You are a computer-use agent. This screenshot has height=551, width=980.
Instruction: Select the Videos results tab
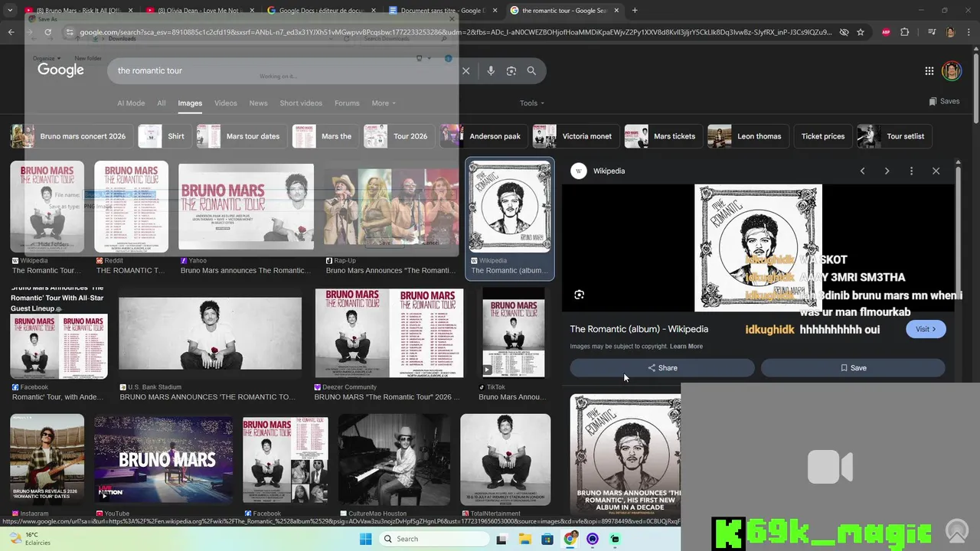tap(226, 103)
